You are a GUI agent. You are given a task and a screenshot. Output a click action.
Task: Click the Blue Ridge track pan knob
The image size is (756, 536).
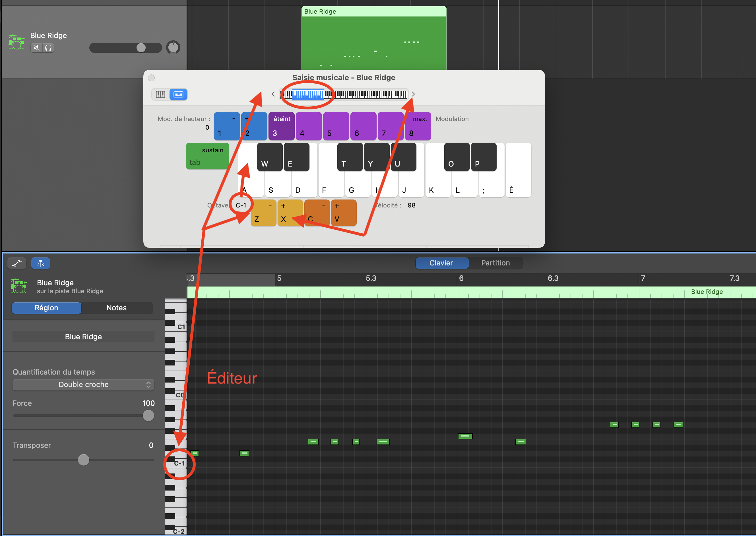[173, 47]
